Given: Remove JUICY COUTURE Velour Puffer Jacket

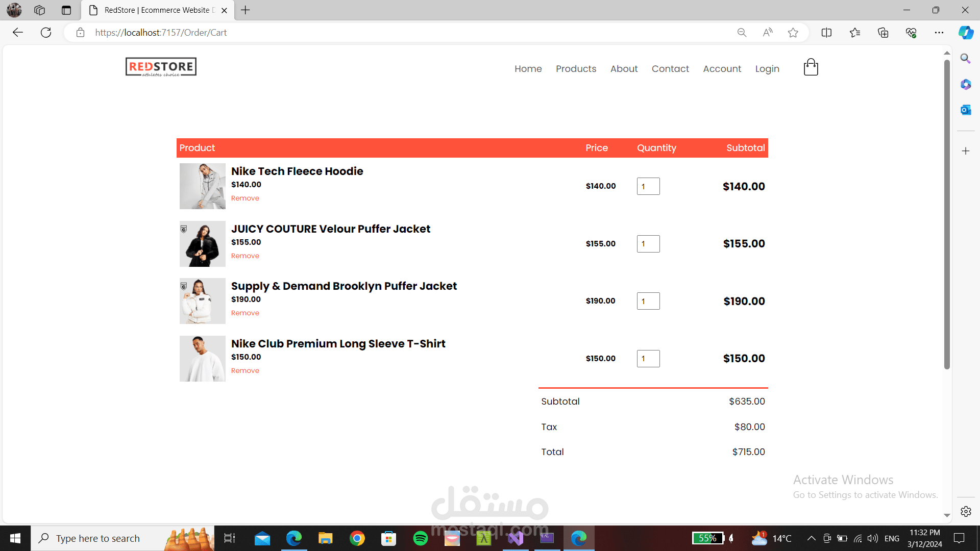Looking at the screenshot, I should [x=245, y=256].
